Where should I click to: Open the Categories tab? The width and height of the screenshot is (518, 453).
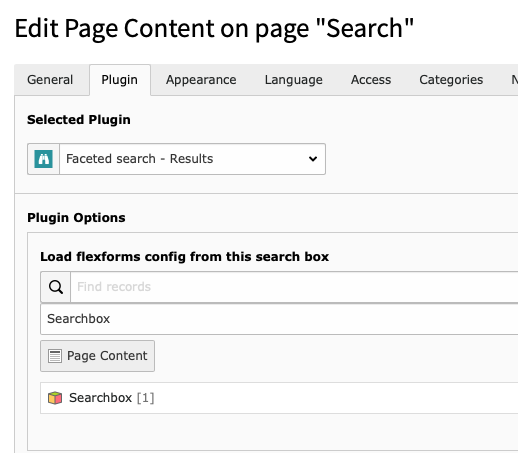click(x=451, y=80)
